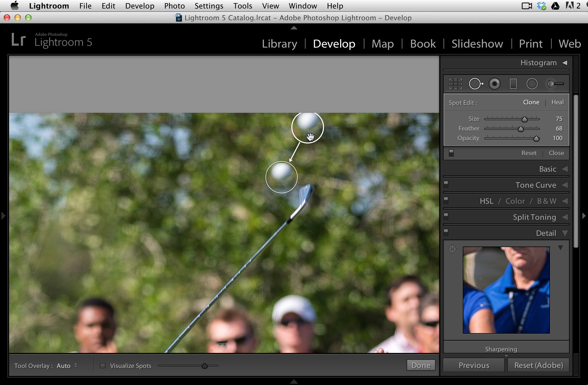Select the Crop Overlay tool
This screenshot has height=385, width=588.
[x=455, y=84]
